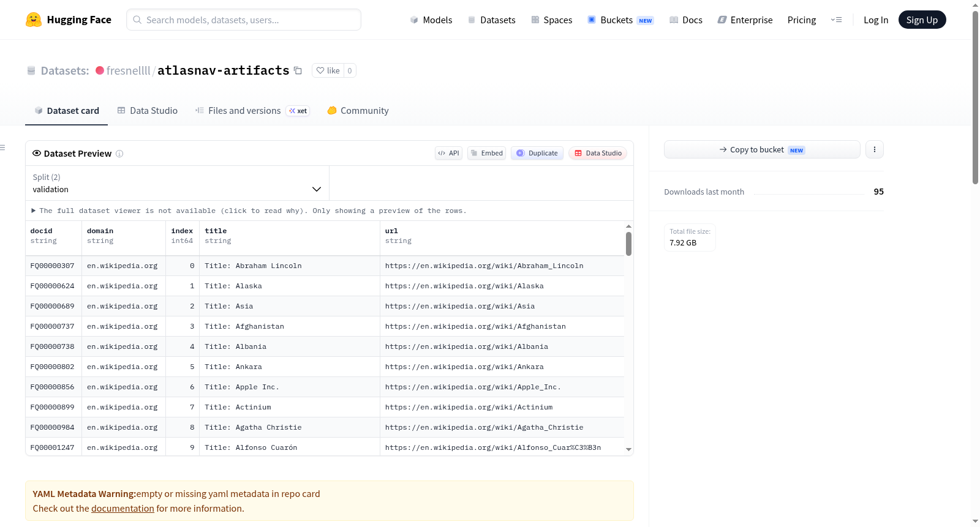Open the Pricing page

[802, 20]
